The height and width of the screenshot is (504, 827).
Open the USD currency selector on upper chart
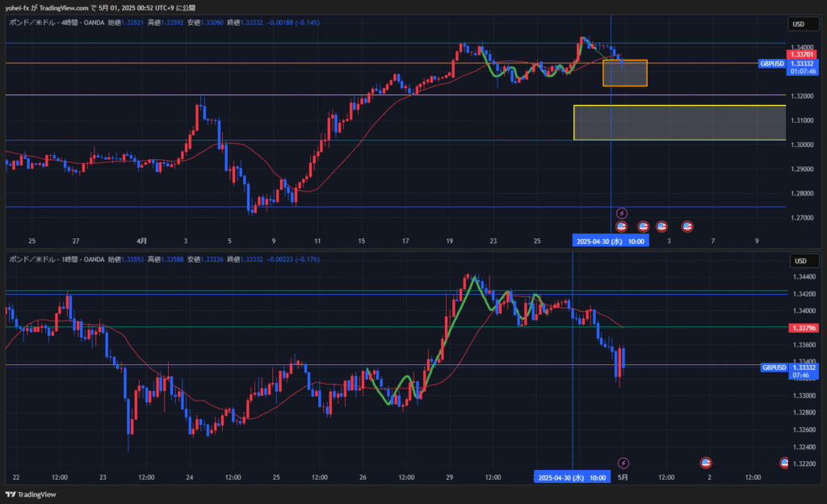800,23
